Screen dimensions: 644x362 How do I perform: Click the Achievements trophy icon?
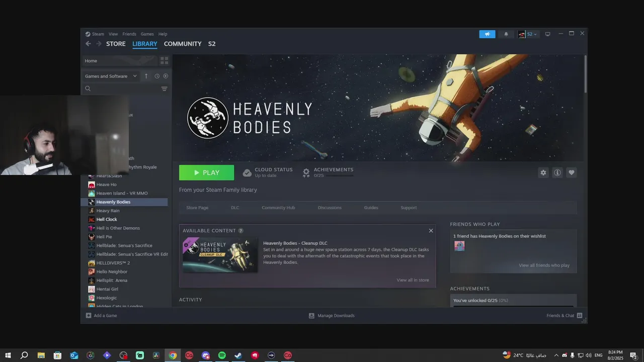pyautogui.click(x=306, y=172)
